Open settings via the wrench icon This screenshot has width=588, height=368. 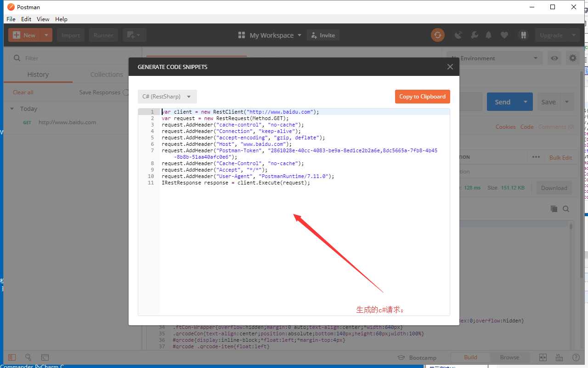pyautogui.click(x=475, y=35)
